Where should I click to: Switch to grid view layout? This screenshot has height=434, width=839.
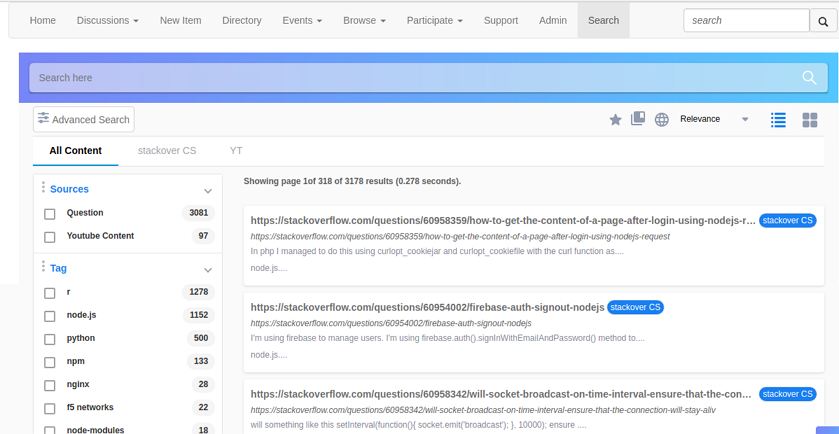[810, 120]
